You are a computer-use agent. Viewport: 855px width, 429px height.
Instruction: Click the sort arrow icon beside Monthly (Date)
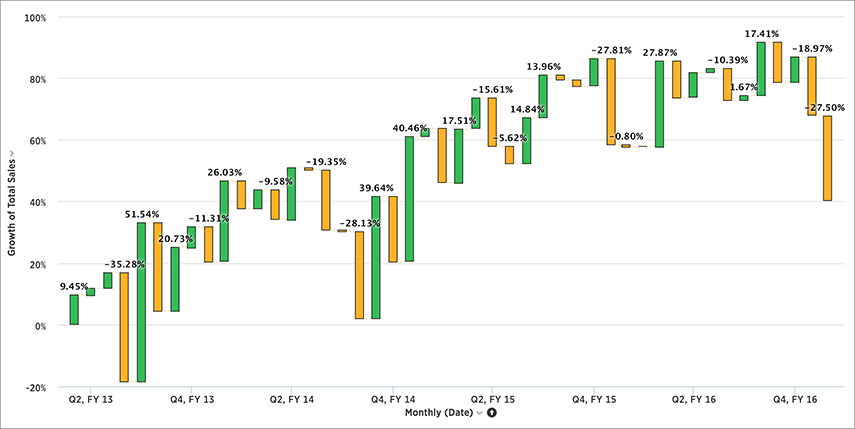coord(491,413)
